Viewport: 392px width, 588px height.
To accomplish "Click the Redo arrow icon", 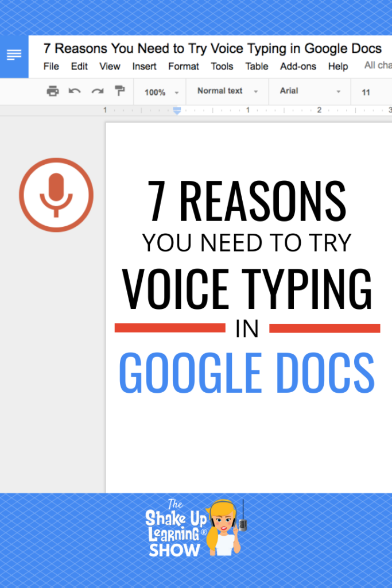I will click(x=98, y=91).
